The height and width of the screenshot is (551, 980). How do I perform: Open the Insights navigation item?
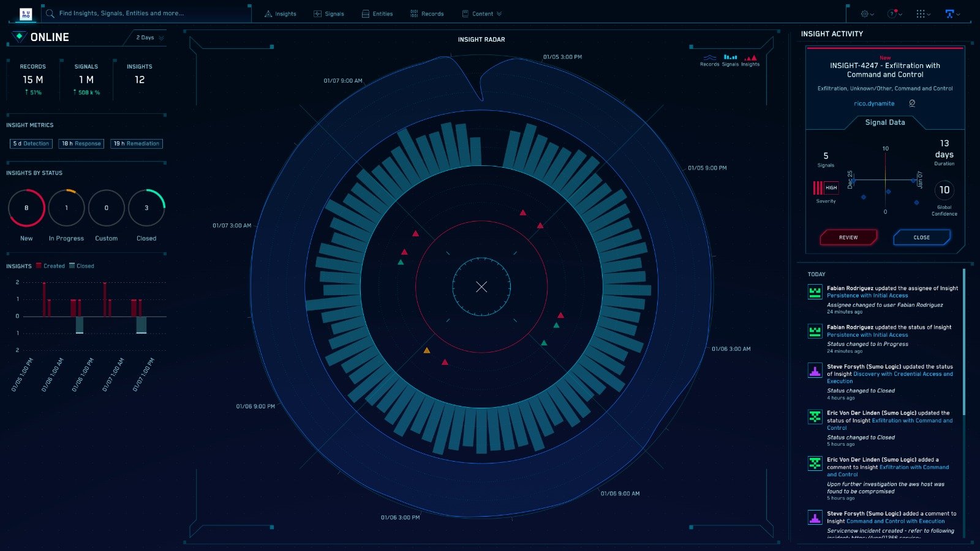click(x=280, y=13)
